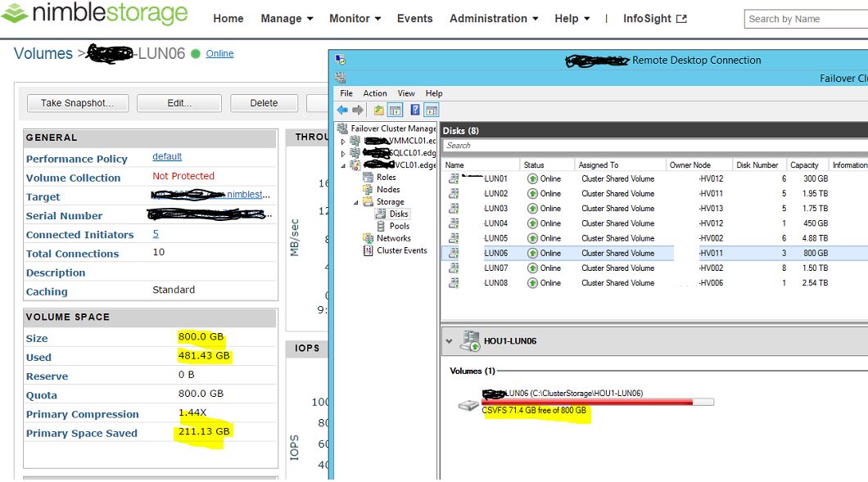Screen dimensions: 868x482
Task: Collapse the HOU1-LUN06 details chevron
Action: (x=449, y=341)
